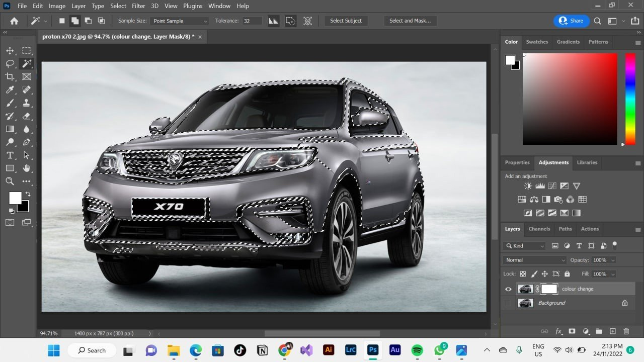Click the Select Subject button
This screenshot has width=644, height=362.
[346, 21]
